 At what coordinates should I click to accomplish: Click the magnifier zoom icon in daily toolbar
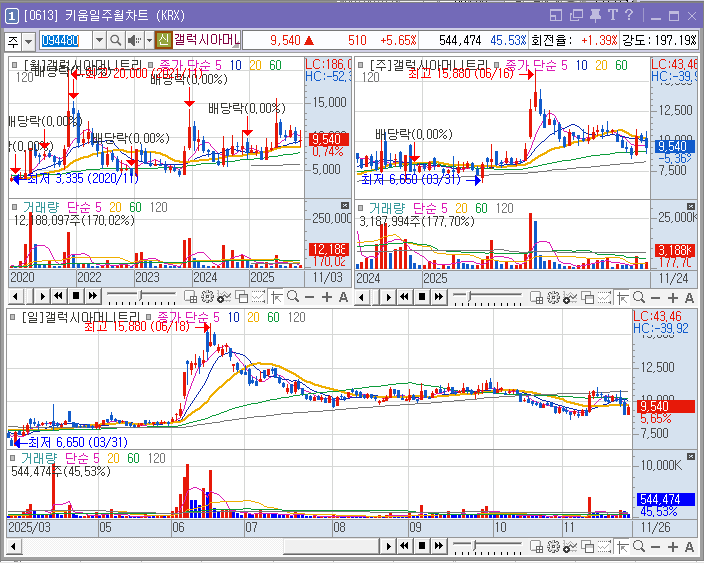point(639,546)
